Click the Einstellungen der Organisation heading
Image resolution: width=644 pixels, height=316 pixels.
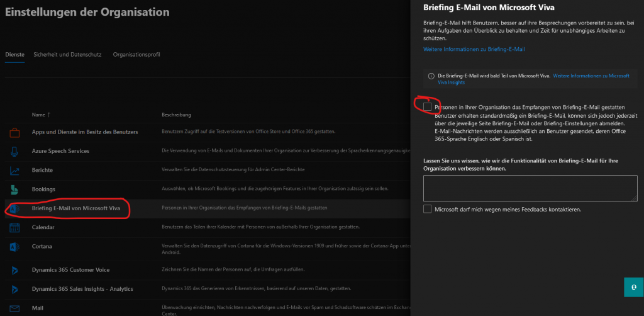pyautogui.click(x=87, y=12)
